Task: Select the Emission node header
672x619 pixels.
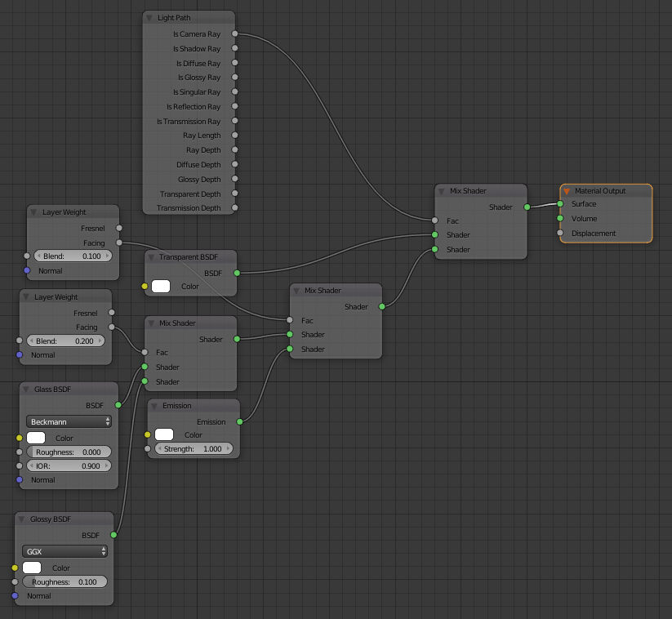Action: pos(194,406)
